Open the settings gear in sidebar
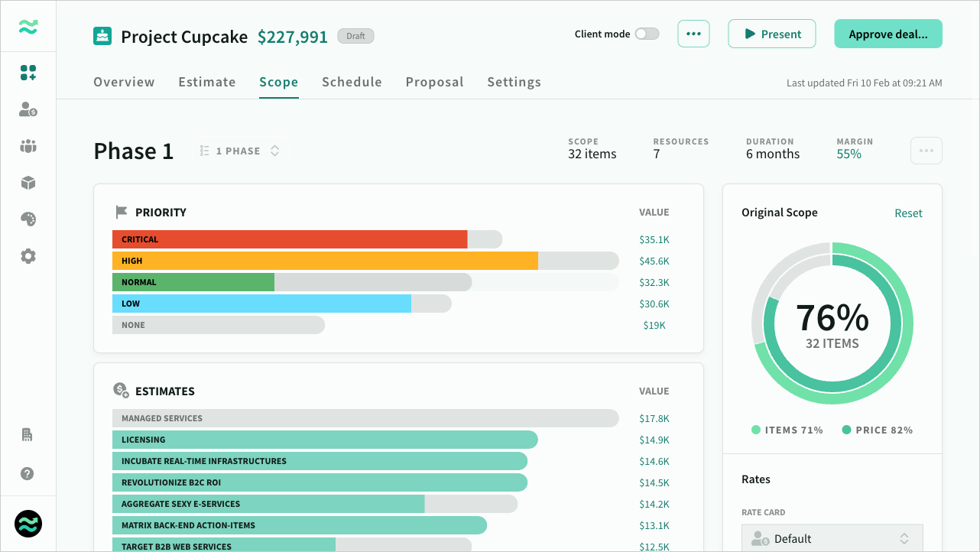Screen dimensions: 980x552 pos(28,256)
